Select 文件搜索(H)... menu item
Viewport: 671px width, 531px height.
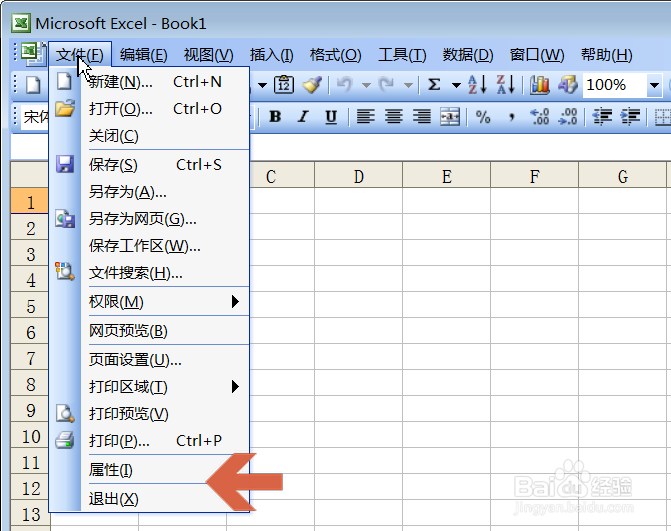point(149,273)
